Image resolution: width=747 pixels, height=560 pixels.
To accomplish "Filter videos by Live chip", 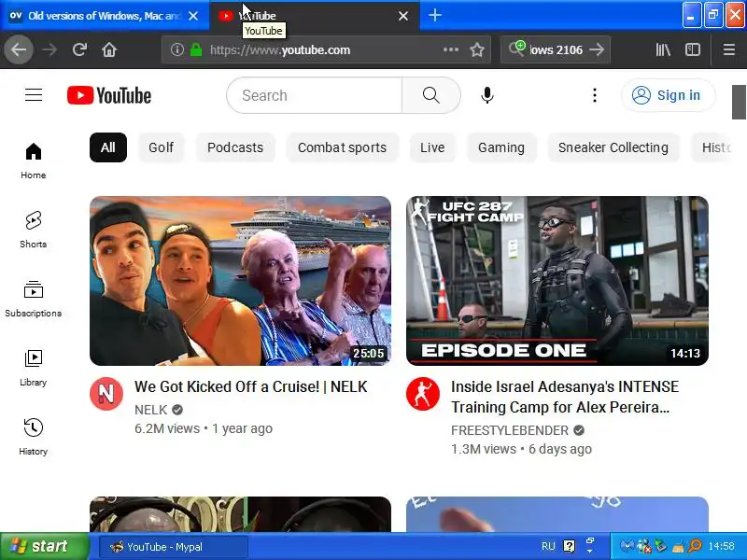I will 432,147.
